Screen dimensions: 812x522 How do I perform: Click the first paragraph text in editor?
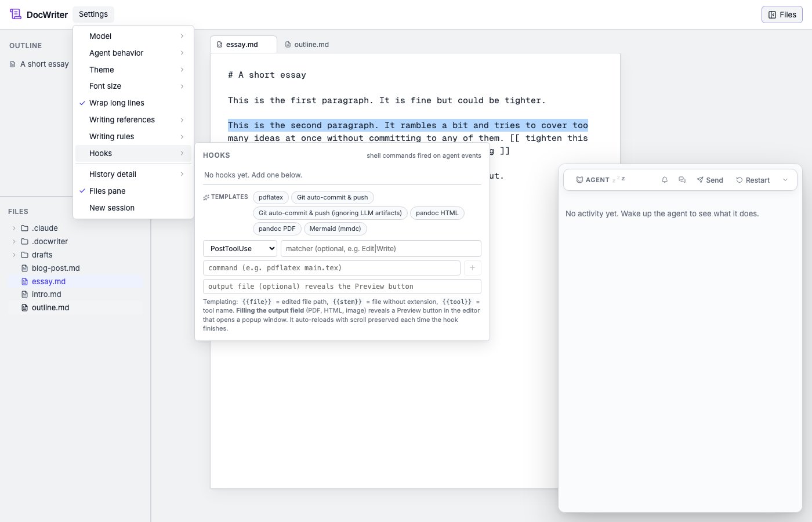(387, 100)
